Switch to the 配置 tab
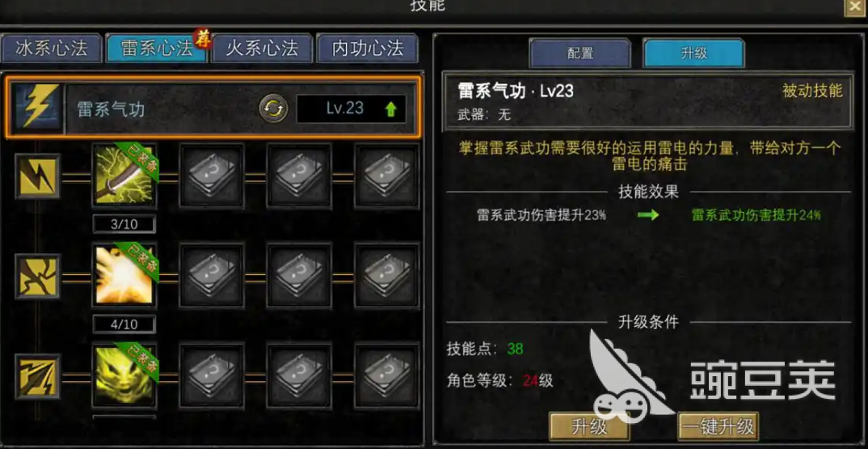The height and width of the screenshot is (449, 868). (580, 53)
